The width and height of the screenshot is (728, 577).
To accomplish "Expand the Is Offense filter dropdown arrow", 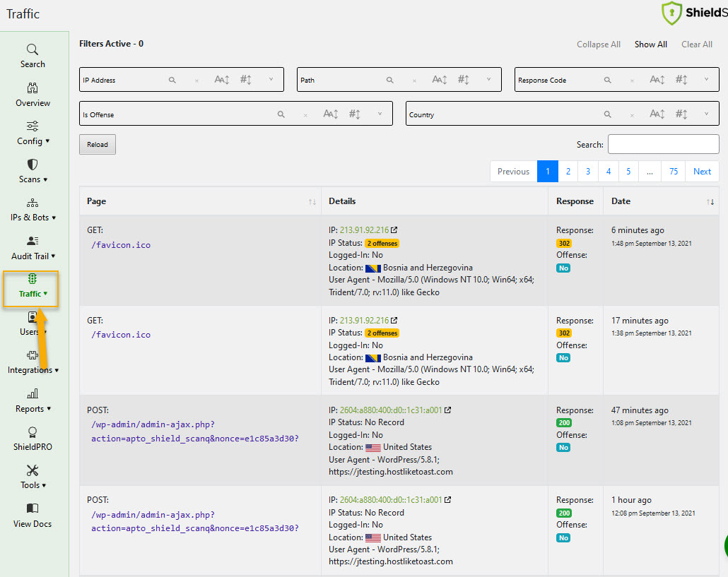I will pos(380,114).
